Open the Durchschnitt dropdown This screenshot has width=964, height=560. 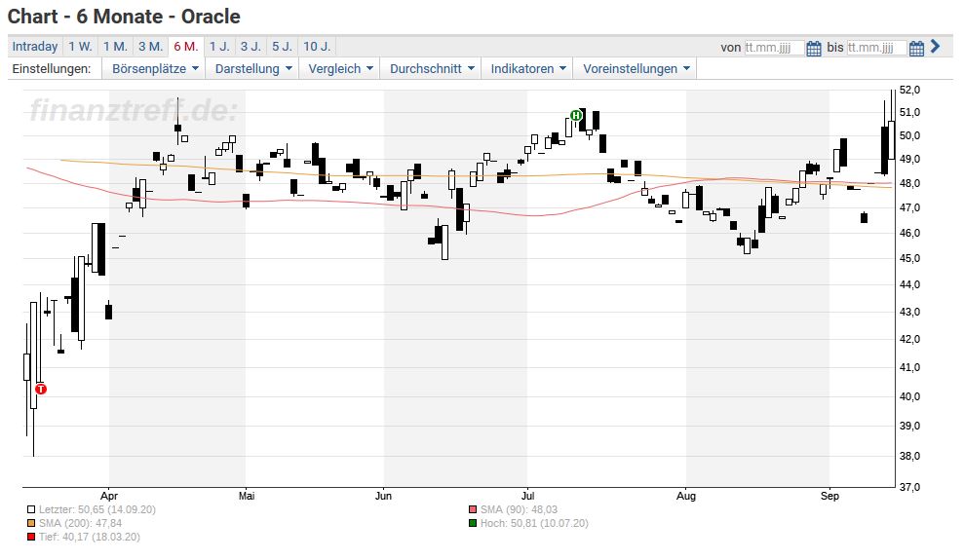432,69
